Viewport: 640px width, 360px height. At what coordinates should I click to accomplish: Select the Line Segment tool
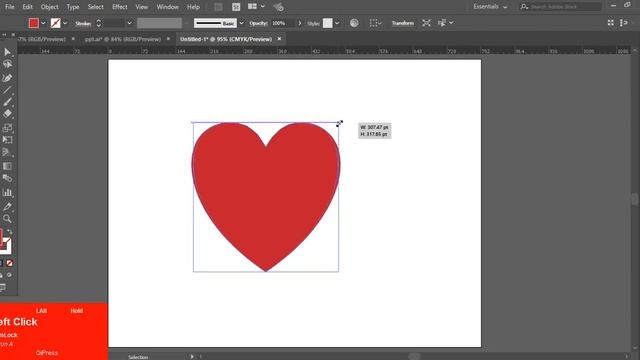pos(7,90)
